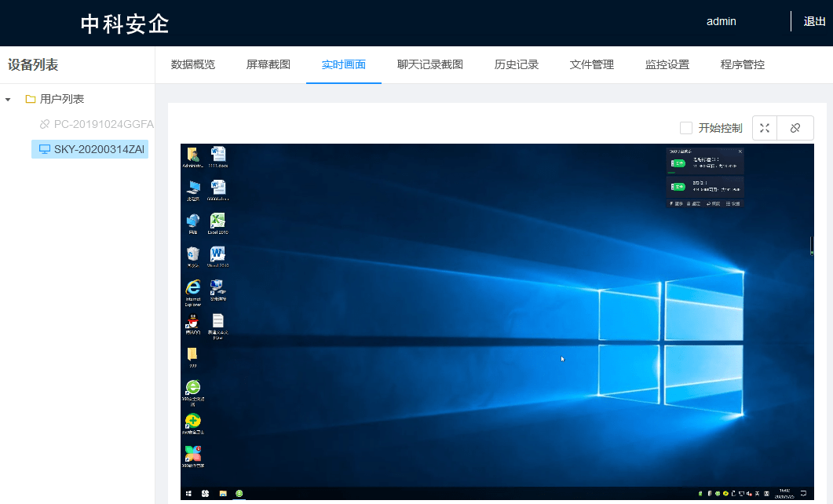Click the fullscreen expand icon
Viewport: 833px width, 504px height.
pyautogui.click(x=765, y=128)
